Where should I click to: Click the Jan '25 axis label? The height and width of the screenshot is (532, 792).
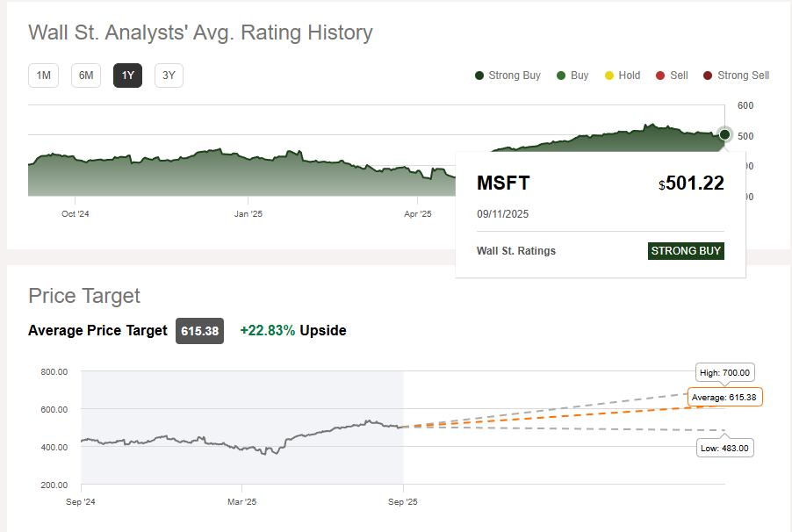click(248, 214)
